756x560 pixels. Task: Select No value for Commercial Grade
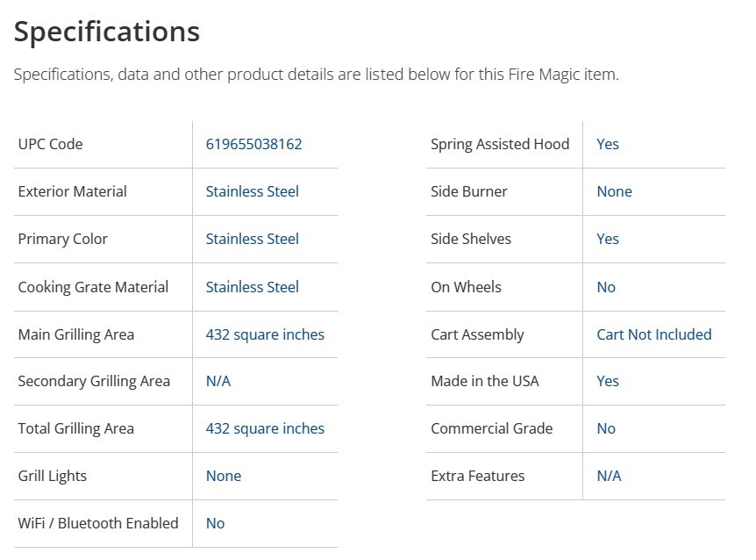coord(605,428)
